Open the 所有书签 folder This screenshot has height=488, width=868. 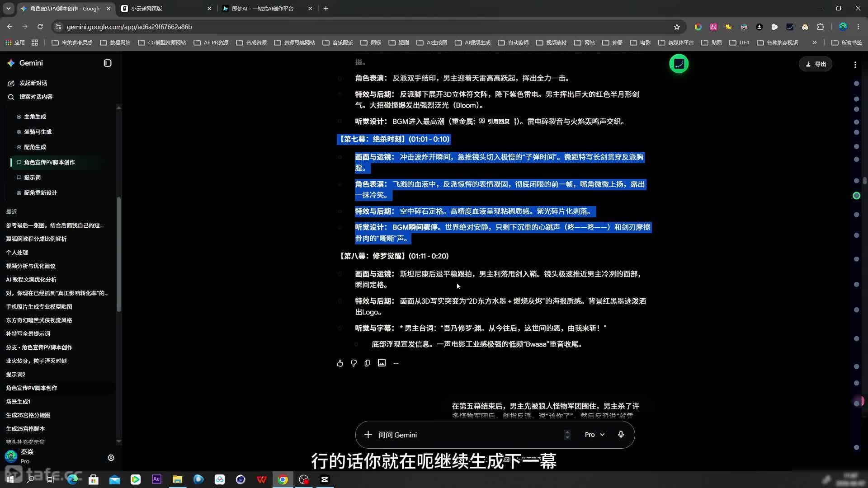click(x=847, y=42)
